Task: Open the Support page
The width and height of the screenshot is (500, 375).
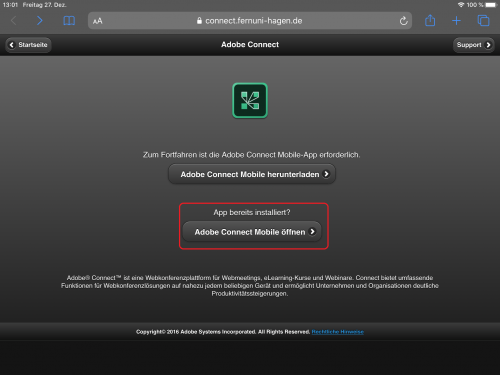Action: (473, 45)
